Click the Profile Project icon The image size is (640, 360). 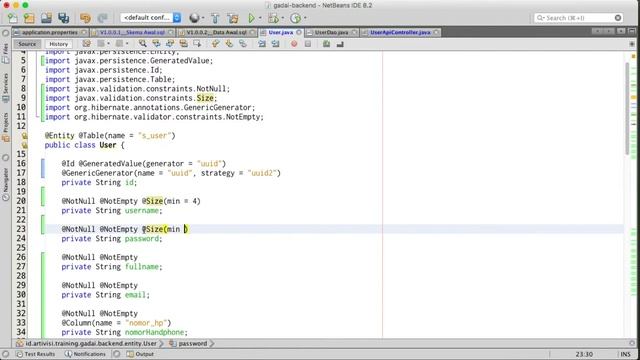296,18
